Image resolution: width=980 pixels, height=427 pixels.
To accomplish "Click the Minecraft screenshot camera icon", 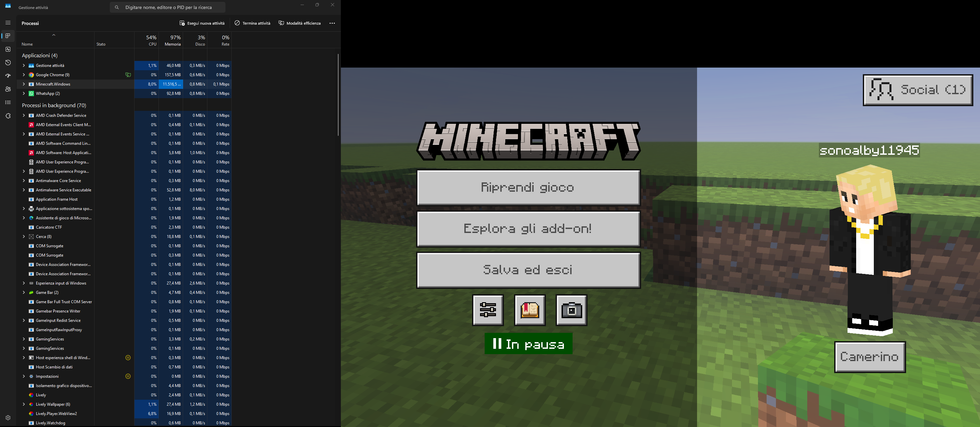I will tap(572, 310).
